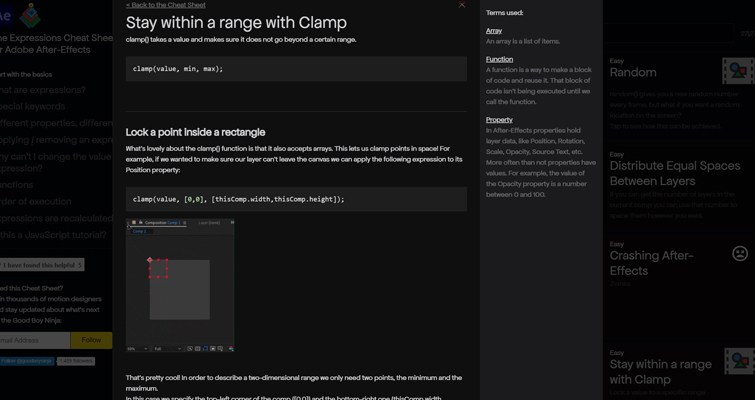This screenshot has height=400, width=755.
Task: Click the Follow @goodboyninja Twitter badge
Action: click(x=27, y=361)
